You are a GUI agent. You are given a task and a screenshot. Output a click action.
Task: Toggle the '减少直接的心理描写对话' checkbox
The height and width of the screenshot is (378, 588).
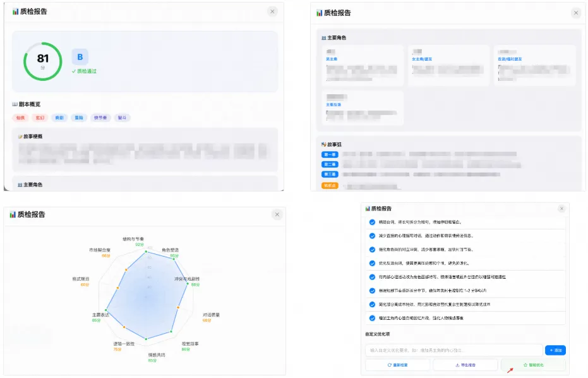[372, 236]
